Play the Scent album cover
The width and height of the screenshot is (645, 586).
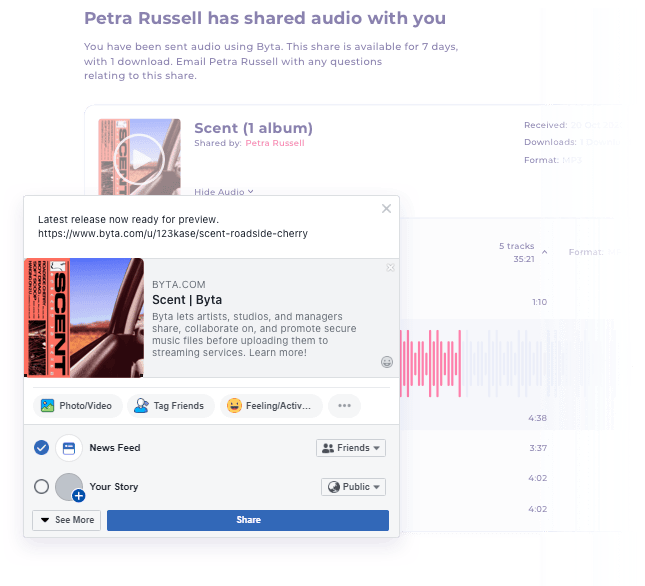pyautogui.click(x=139, y=159)
